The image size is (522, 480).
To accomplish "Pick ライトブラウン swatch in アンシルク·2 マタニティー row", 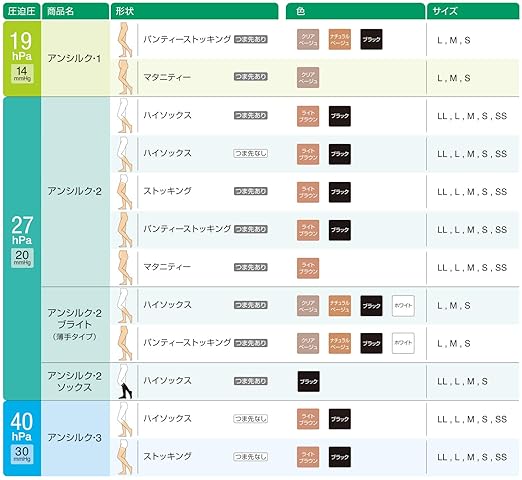I will [x=308, y=268].
